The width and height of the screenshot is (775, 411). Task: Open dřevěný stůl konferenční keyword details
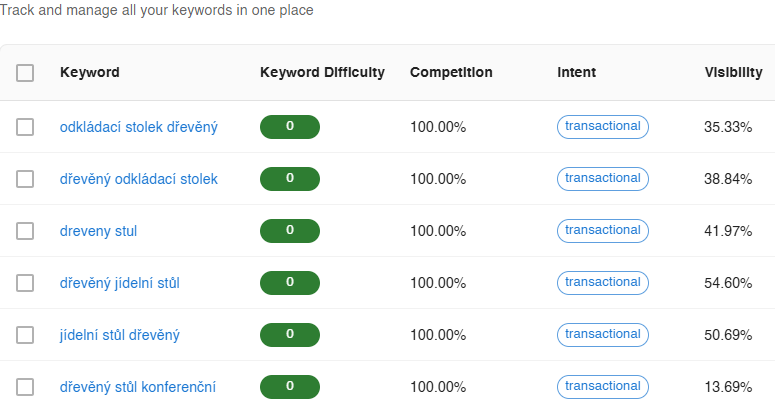click(x=138, y=387)
